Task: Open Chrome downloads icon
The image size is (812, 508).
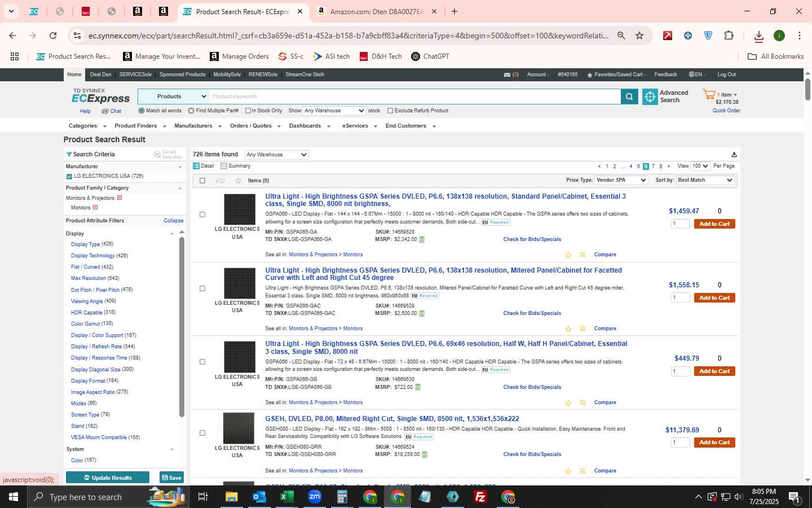Action: [759, 36]
